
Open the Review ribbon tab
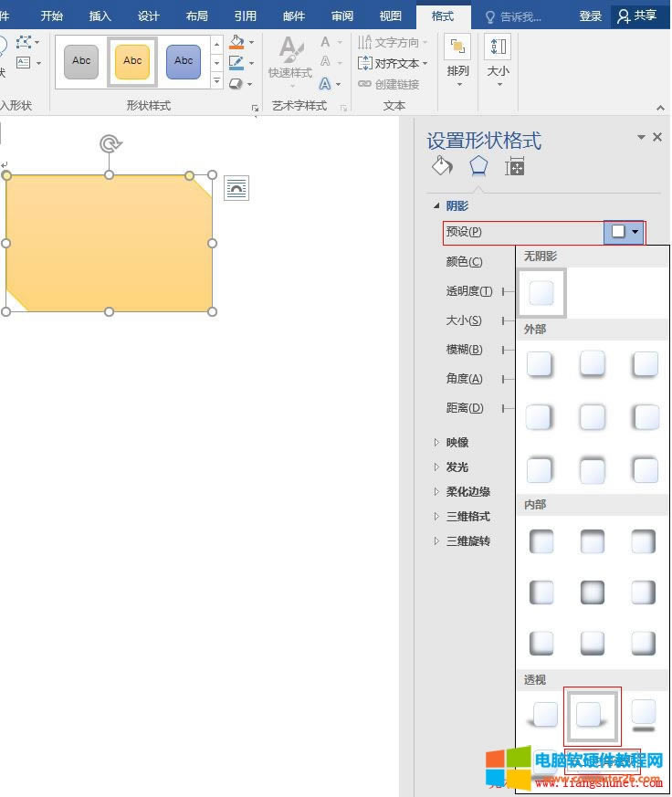pyautogui.click(x=342, y=16)
